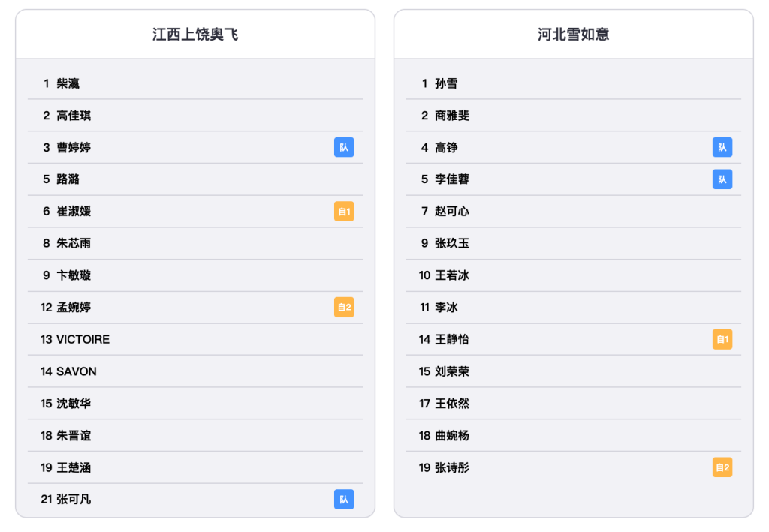Image resolution: width=769 pixels, height=532 pixels.
Task: Click the orange 自2 badge beside 孟婉婷
Action: tap(344, 307)
